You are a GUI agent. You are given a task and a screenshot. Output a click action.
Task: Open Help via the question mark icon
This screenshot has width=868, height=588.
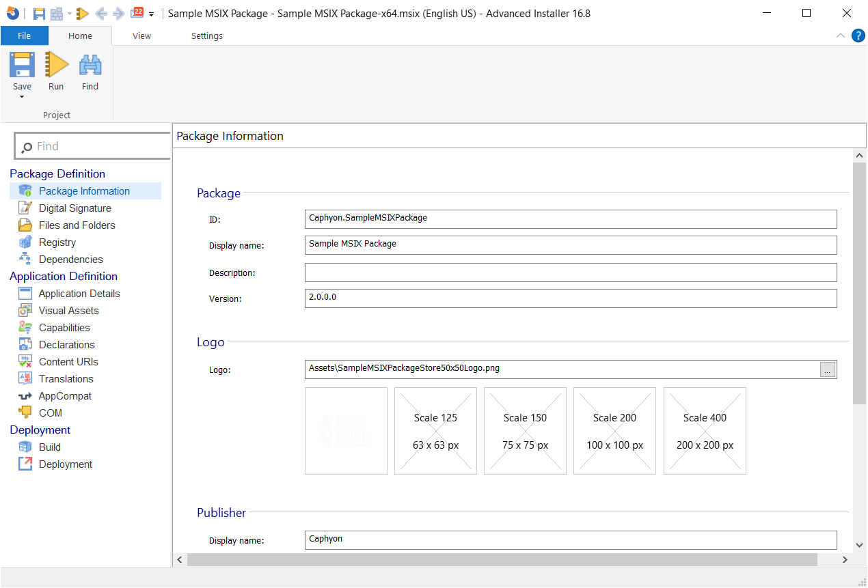pyautogui.click(x=858, y=36)
